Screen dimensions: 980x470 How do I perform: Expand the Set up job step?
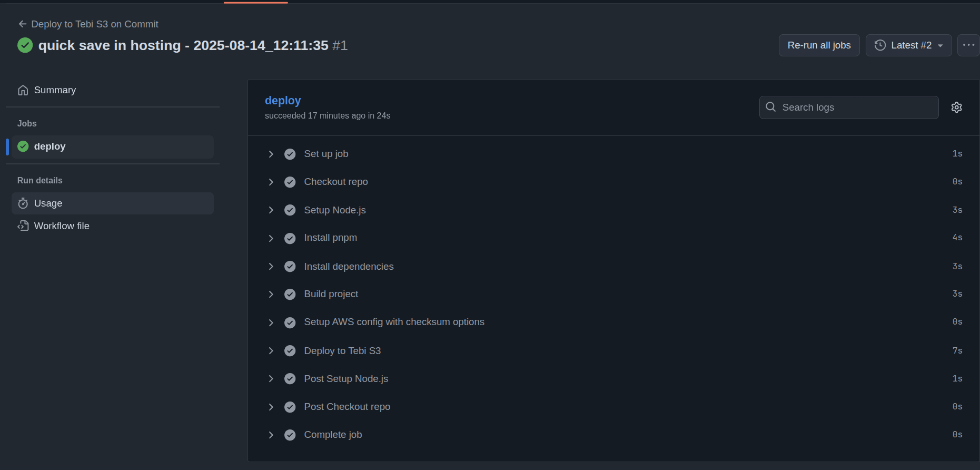[x=271, y=154]
